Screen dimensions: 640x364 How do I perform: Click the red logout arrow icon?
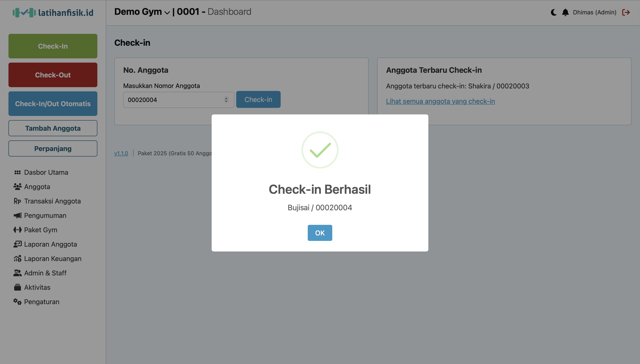click(626, 12)
